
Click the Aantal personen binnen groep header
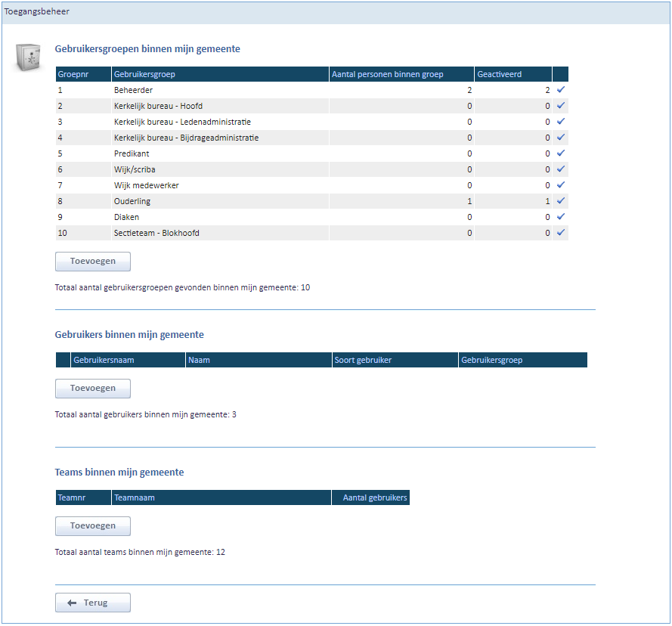click(401, 74)
